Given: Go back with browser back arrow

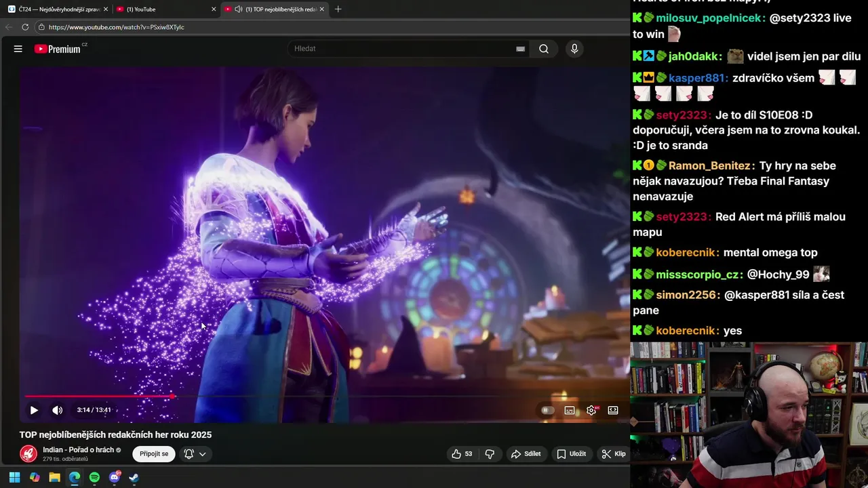Looking at the screenshot, I should click(9, 27).
